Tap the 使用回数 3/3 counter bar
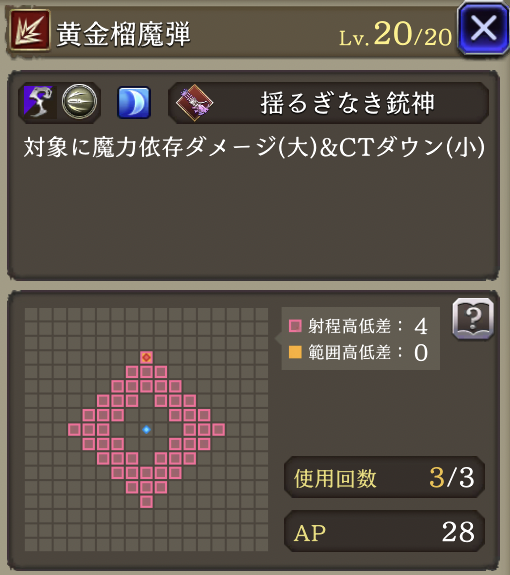 (384, 477)
